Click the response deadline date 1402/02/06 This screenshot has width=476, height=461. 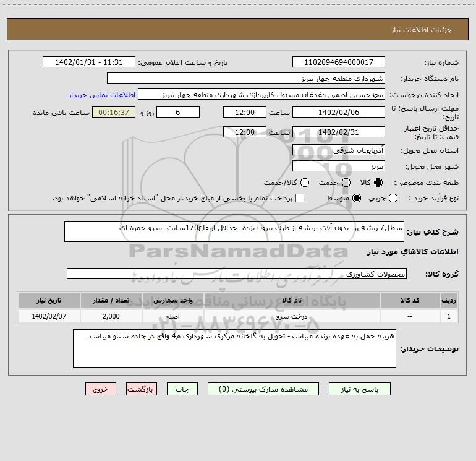(339, 112)
